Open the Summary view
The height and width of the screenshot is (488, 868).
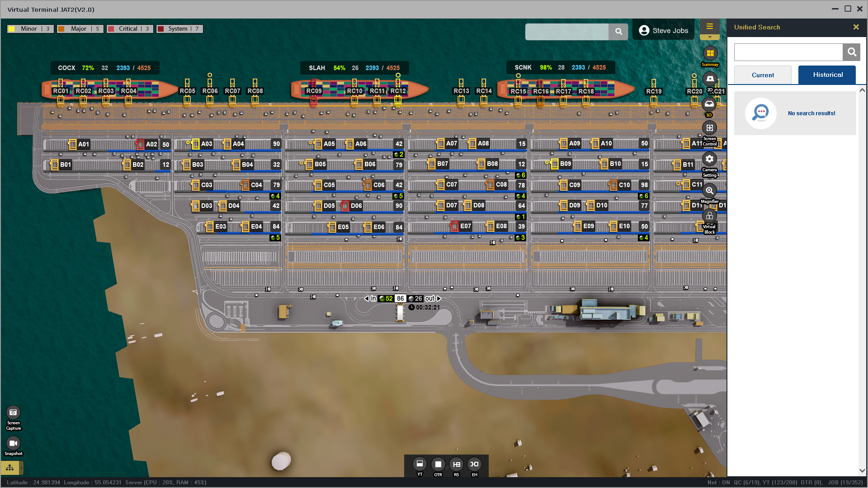tap(710, 54)
